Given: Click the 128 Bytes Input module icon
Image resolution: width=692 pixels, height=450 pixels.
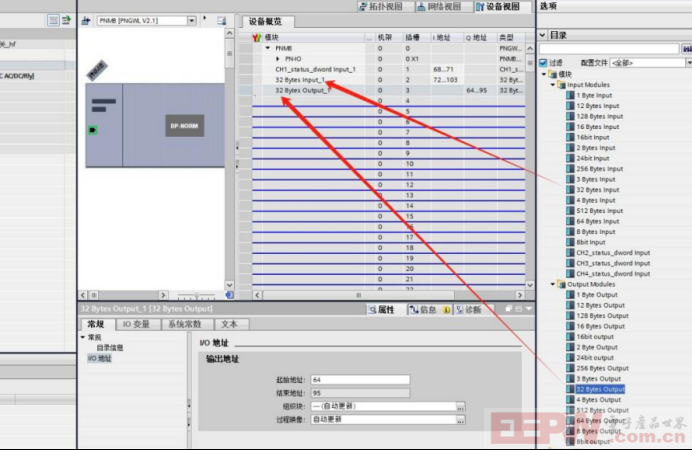Looking at the screenshot, I should 570,116.
